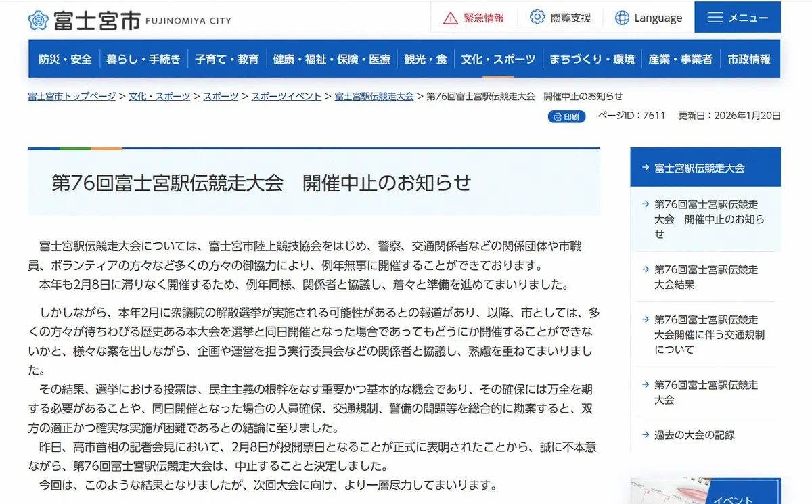Go to 富士宮市トップページ breadcrumb link
Viewport: 812px width, 504px height.
72,96
